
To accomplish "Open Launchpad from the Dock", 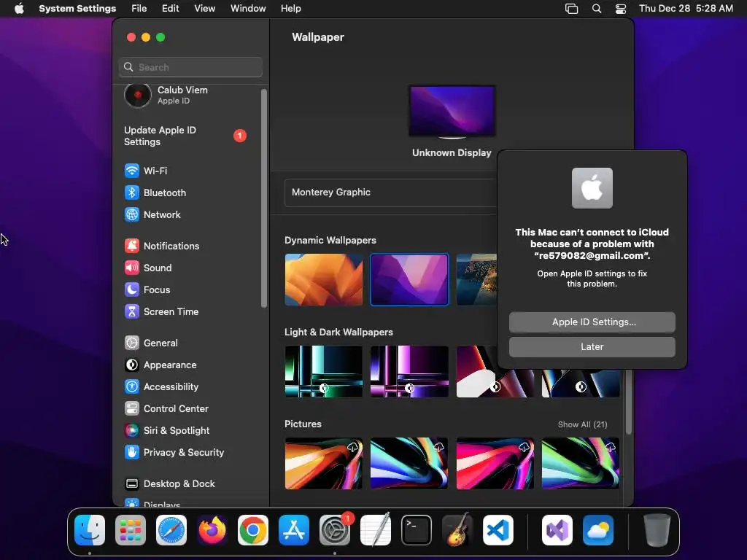I will 131,530.
